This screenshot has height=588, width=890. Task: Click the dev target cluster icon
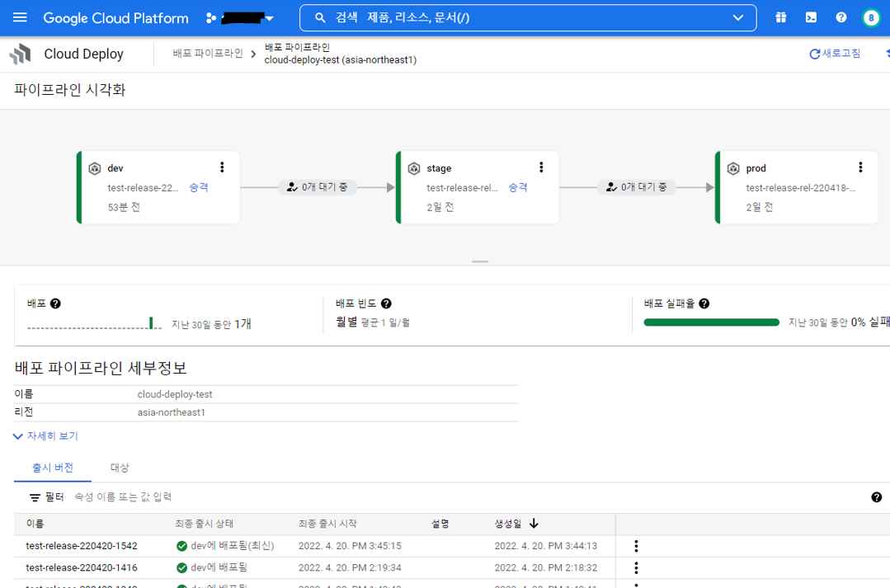95,168
